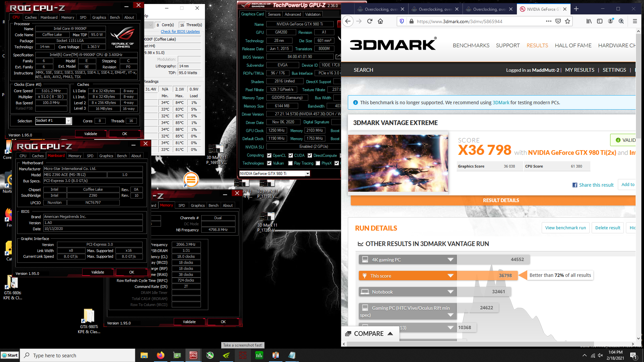
Task: Open Firefox account icon
Action: (610, 21)
